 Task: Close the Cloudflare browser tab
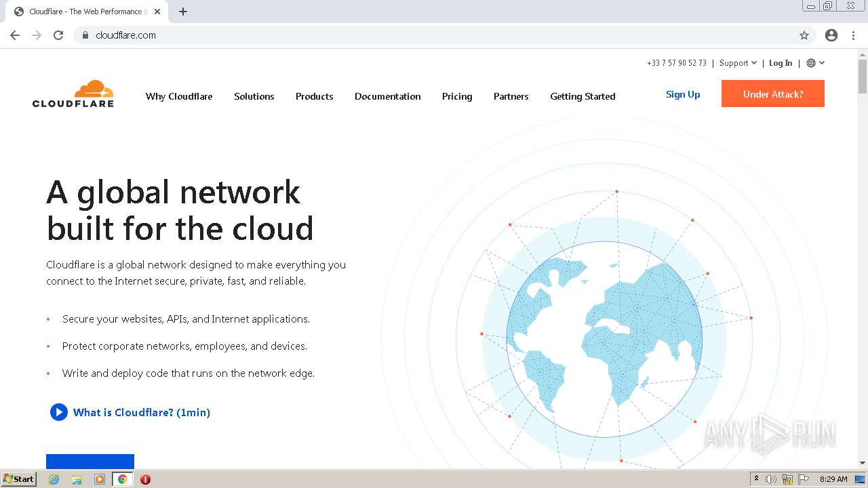point(157,12)
